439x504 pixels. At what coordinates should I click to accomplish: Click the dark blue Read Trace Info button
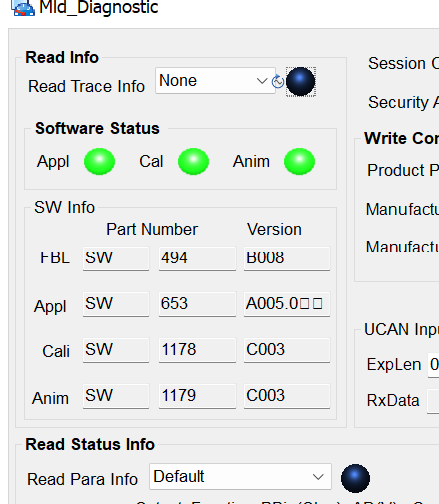[301, 82]
